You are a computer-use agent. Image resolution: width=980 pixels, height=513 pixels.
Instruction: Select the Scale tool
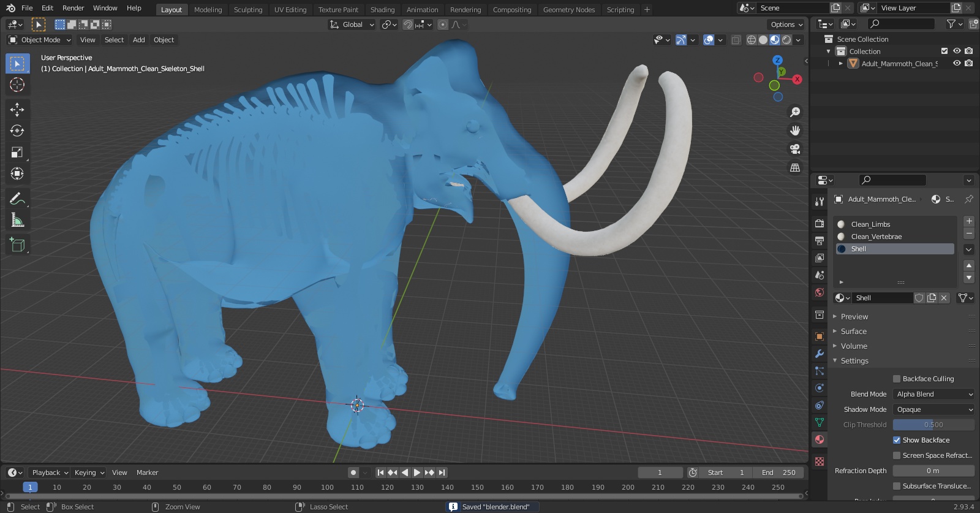point(17,153)
